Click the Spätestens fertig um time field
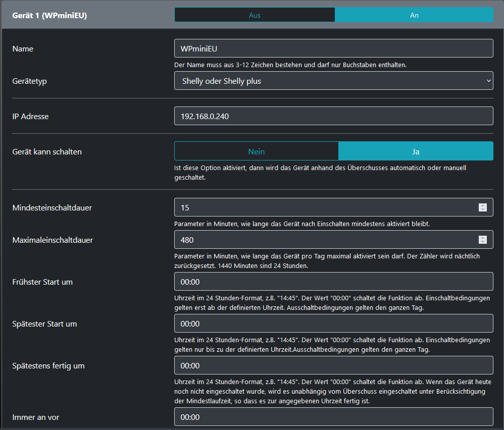504x430 pixels. click(333, 365)
